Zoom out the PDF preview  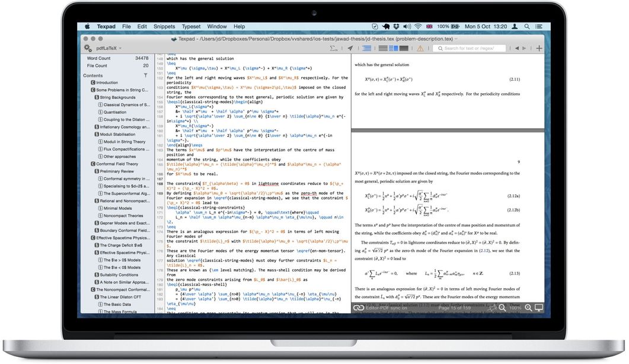[502, 308]
